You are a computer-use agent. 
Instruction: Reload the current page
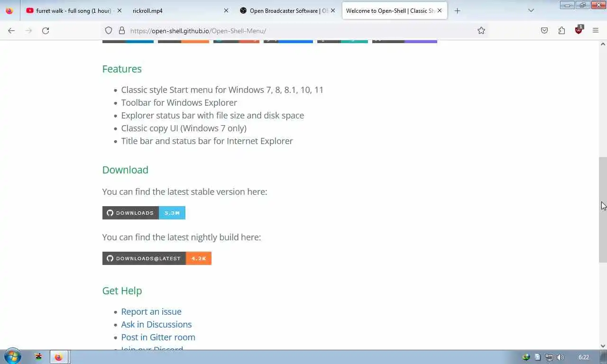click(x=46, y=30)
